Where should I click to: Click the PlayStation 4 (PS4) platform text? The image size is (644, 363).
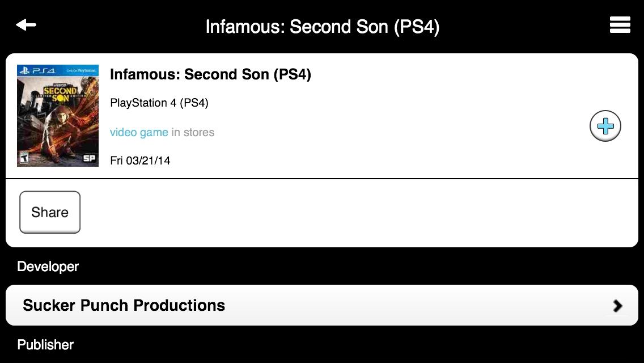[x=159, y=103]
